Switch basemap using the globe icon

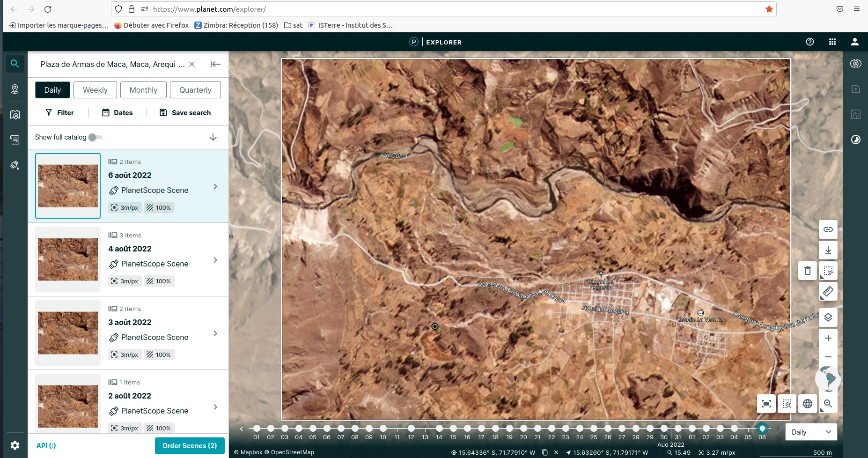coord(807,404)
